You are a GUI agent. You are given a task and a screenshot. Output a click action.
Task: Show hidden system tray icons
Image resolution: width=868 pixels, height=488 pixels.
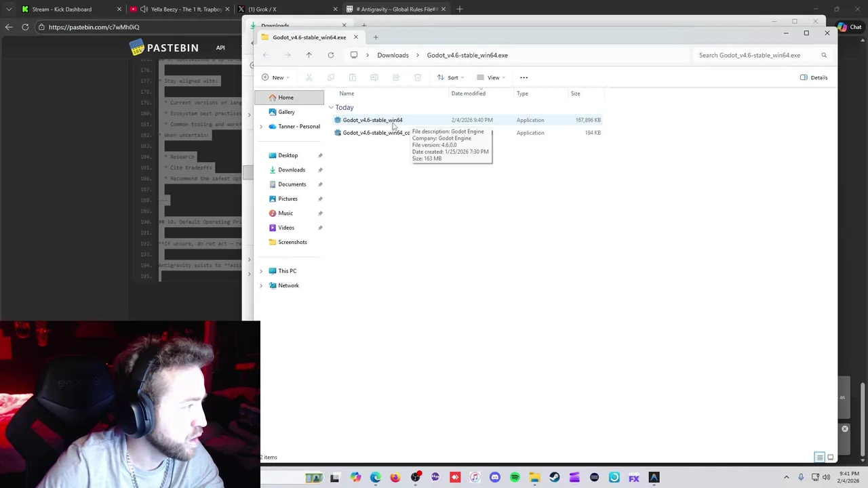(x=787, y=477)
